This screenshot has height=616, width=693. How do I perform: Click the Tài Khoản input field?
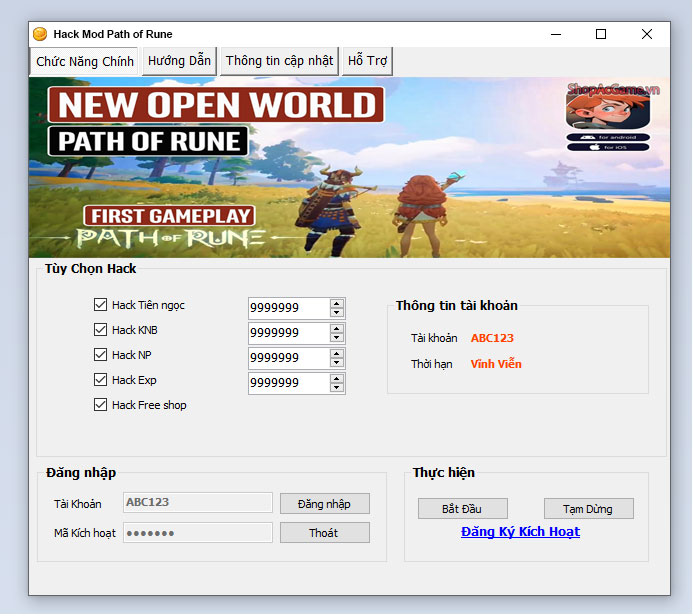click(198, 503)
